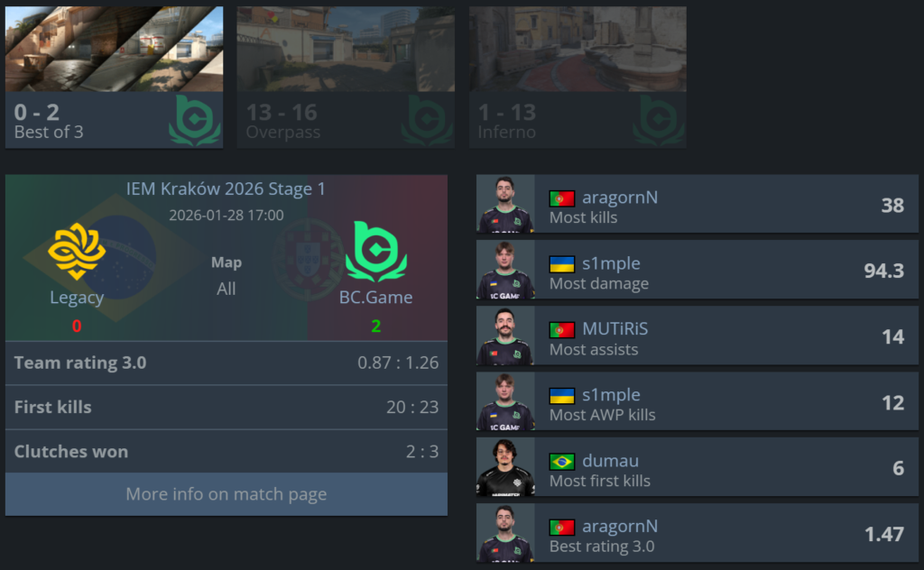Select the Best of 3 overview tab
Image resolution: width=924 pixels, height=570 pixels.
pos(115,78)
